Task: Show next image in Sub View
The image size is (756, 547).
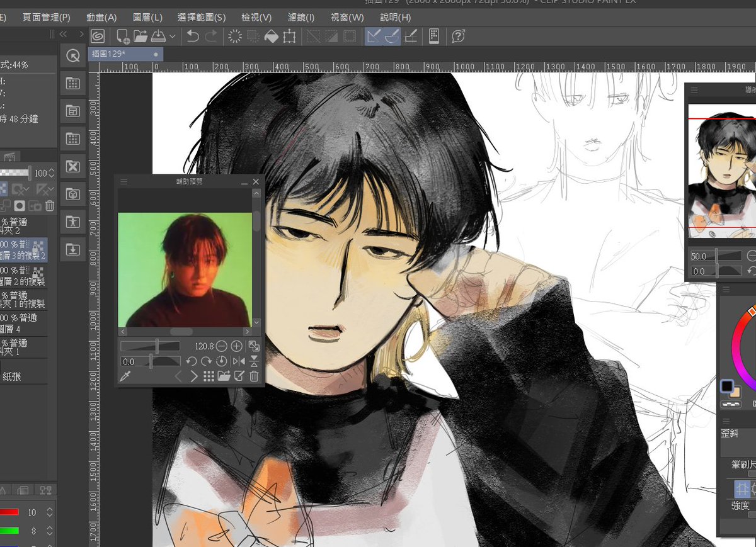Action: [194, 376]
